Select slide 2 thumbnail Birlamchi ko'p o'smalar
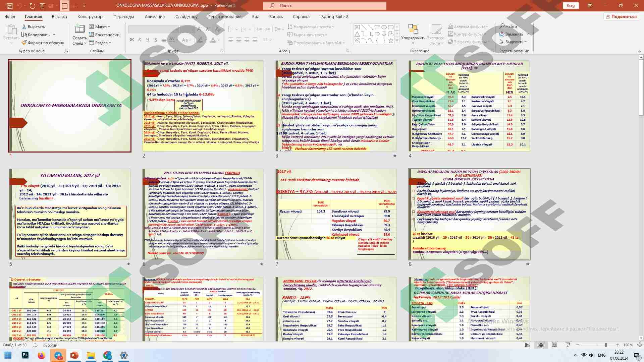This screenshot has width=644, height=362. pos(203,106)
